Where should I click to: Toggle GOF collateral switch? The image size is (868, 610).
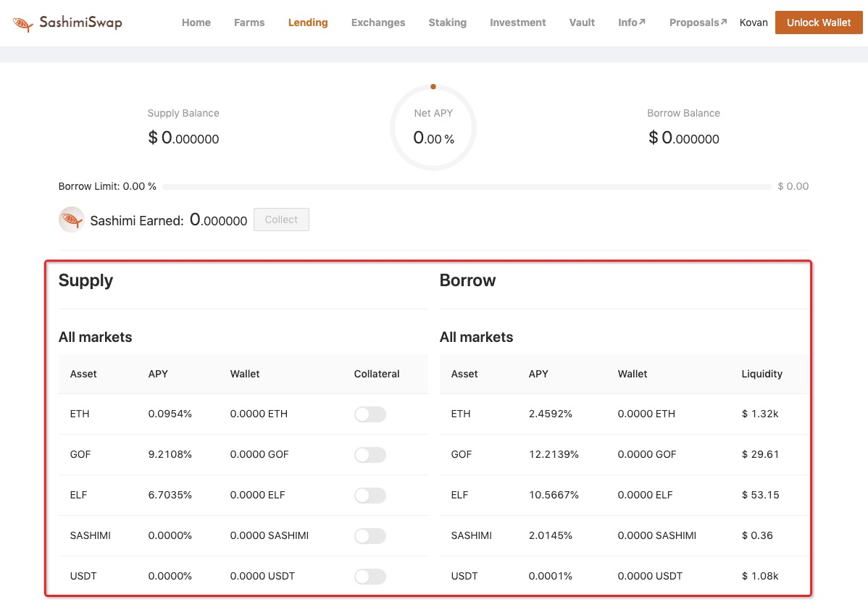[370, 454]
